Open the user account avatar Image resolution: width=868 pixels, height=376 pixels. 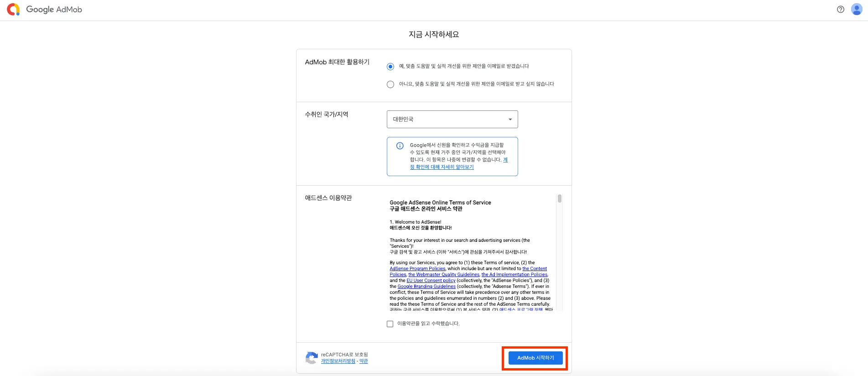[x=857, y=9]
